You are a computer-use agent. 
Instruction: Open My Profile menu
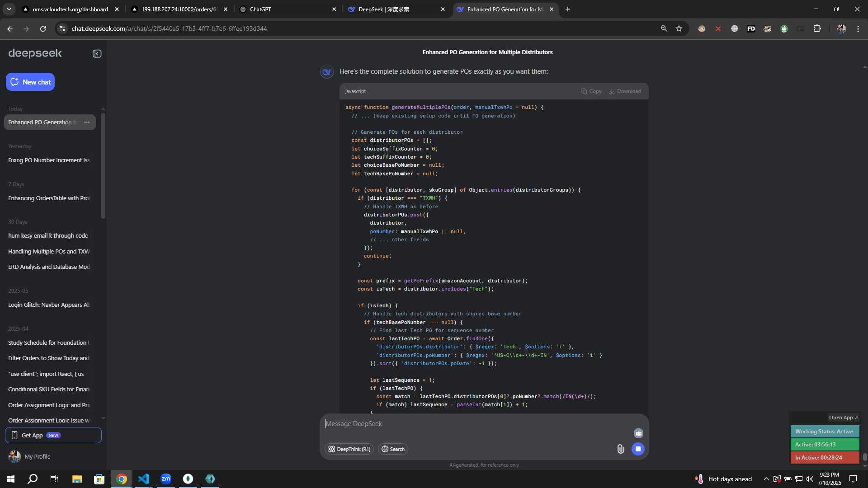click(x=29, y=456)
